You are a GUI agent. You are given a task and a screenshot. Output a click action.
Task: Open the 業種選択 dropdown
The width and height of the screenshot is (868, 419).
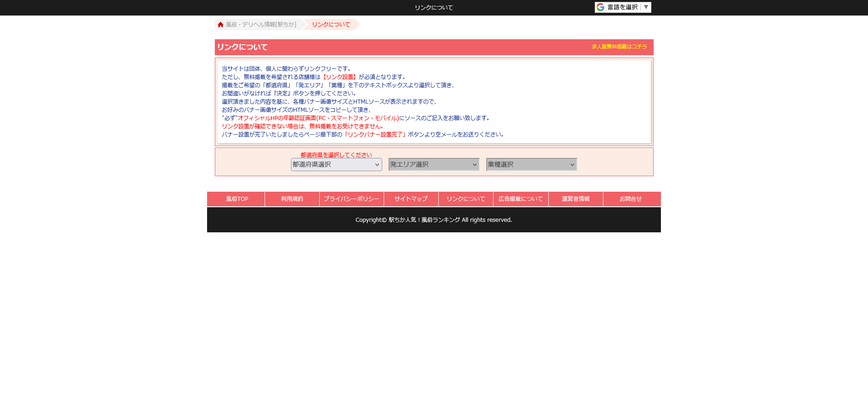pyautogui.click(x=532, y=165)
